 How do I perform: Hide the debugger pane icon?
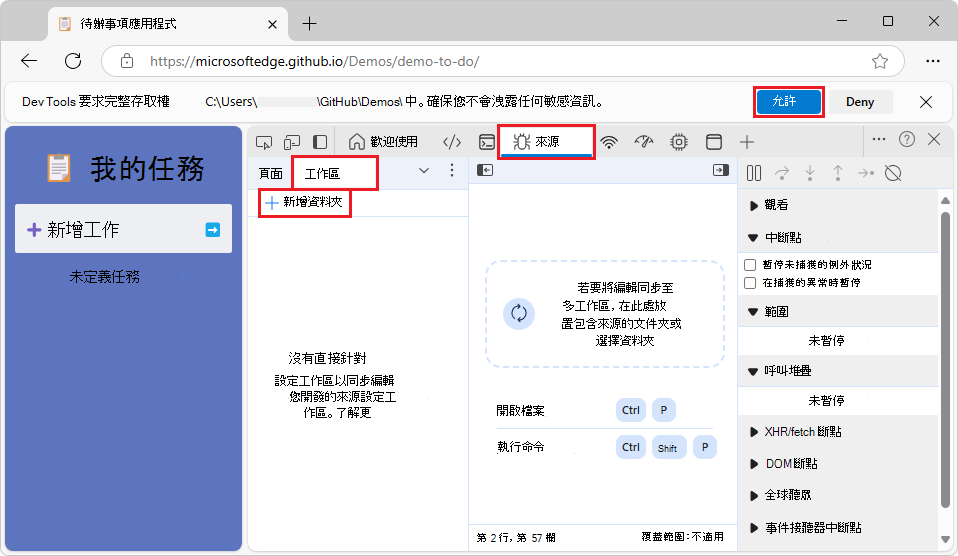point(721,170)
